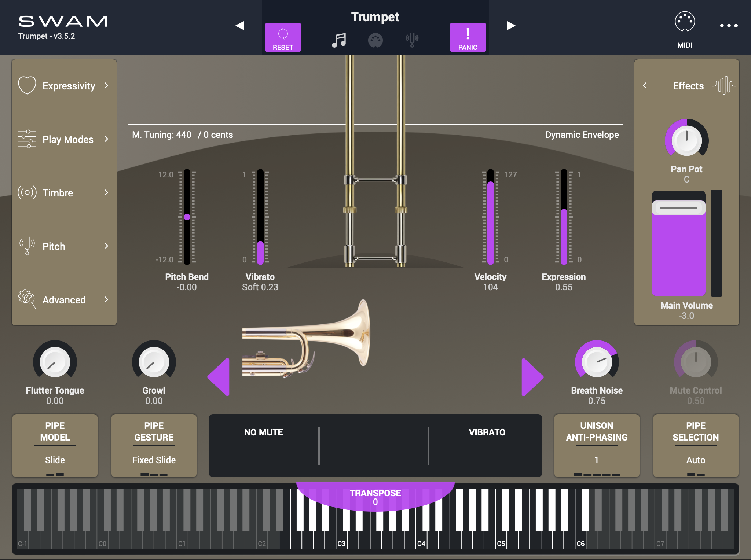The width and height of the screenshot is (751, 560).
Task: Click the Mute Control knob
Action: tap(696, 362)
